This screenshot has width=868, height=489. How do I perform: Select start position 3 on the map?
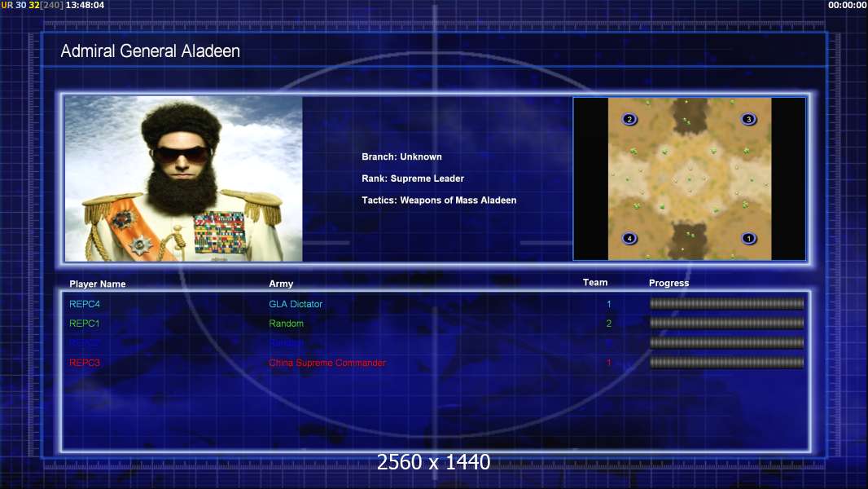click(x=748, y=119)
